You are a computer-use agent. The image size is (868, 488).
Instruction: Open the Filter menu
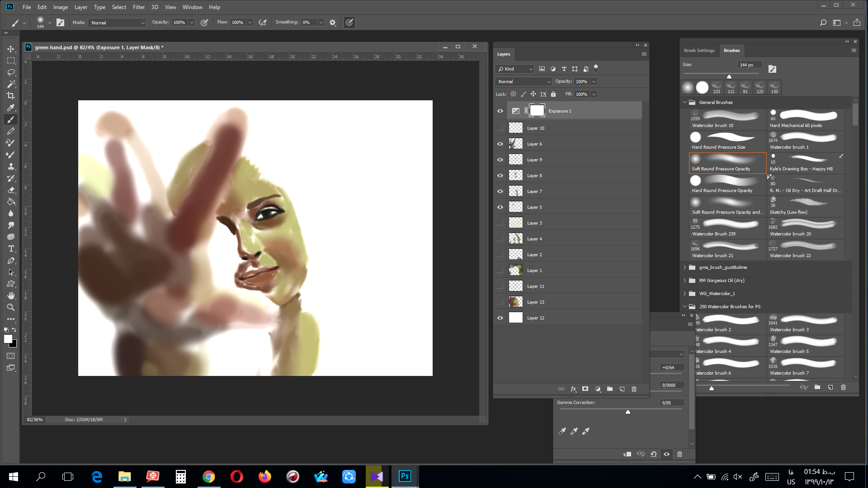point(139,7)
